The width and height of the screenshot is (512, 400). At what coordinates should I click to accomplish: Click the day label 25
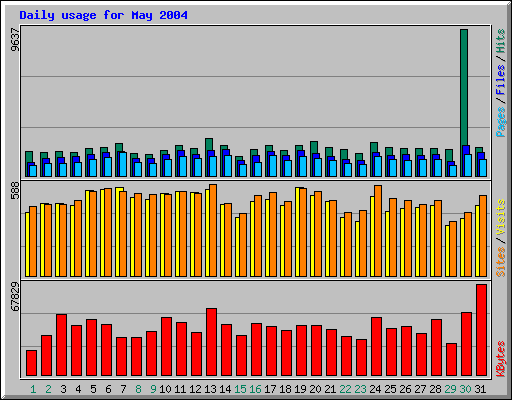pos(390,389)
